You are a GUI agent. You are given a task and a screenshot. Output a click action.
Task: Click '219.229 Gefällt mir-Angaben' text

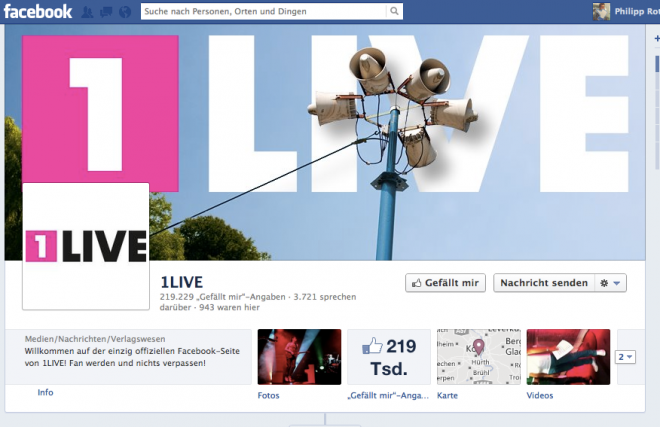[223, 297]
